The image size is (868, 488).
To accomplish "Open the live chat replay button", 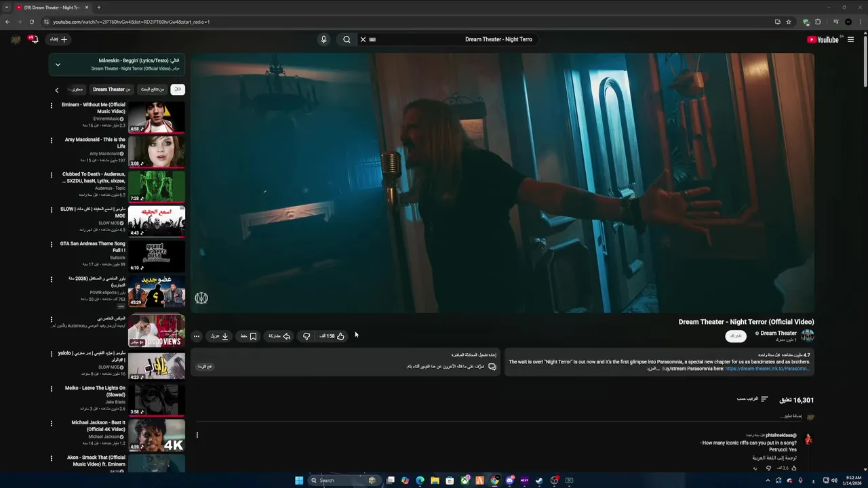I will point(204,367).
